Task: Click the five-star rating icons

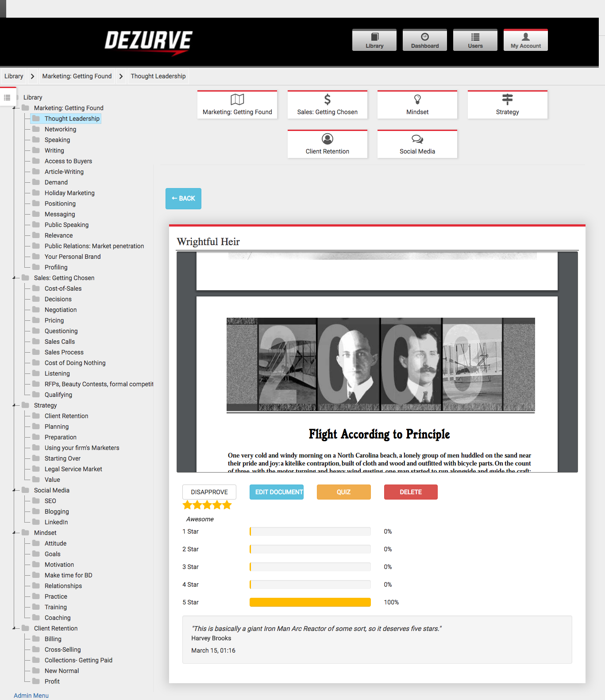Action: (207, 505)
